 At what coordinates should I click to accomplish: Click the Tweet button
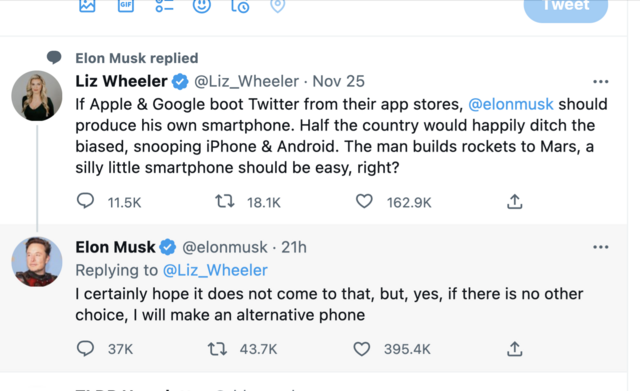(566, 8)
